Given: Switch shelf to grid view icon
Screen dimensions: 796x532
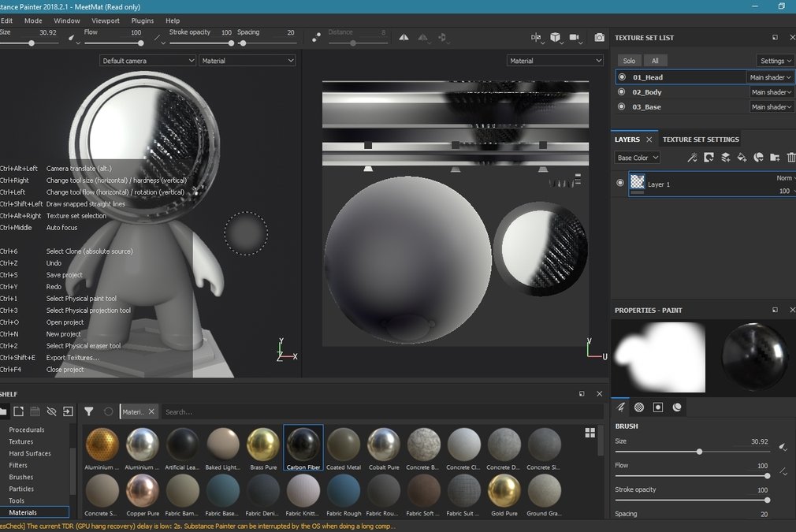Looking at the screenshot, I should coord(590,433).
